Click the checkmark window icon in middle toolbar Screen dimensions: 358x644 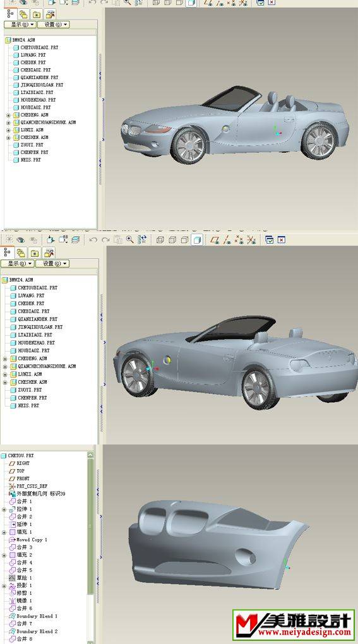click(x=269, y=239)
